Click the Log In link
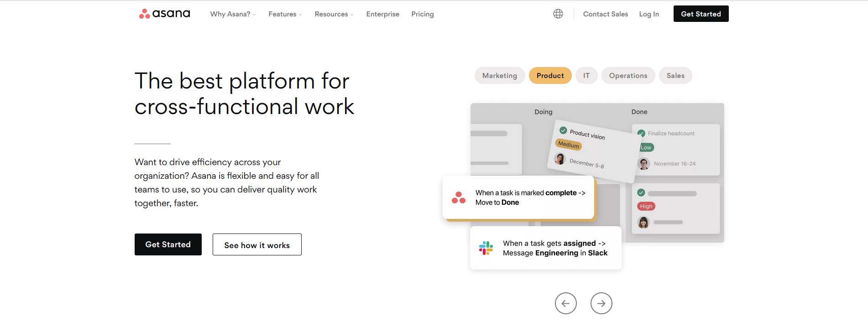The image size is (868, 327). pyautogui.click(x=648, y=14)
